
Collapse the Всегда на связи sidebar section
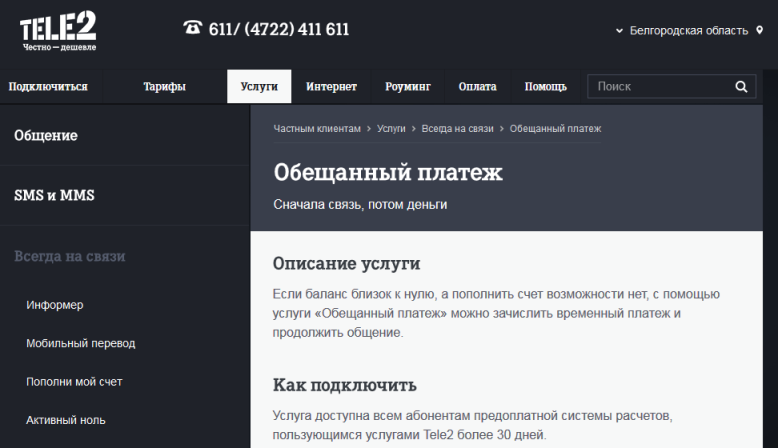click(70, 256)
